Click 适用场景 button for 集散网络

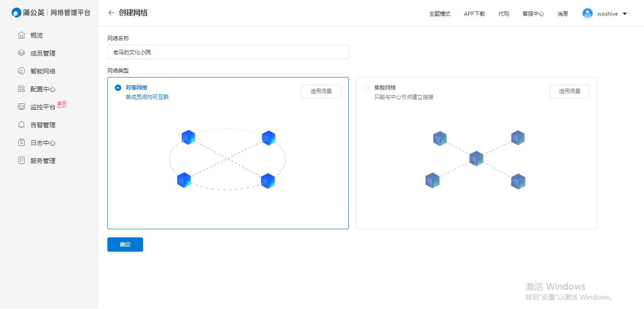[569, 91]
